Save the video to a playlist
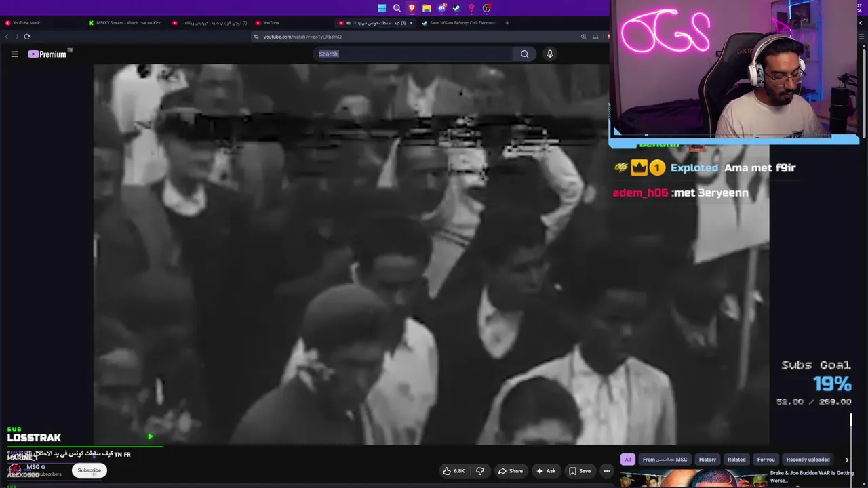Image resolution: width=868 pixels, height=488 pixels. point(580,471)
